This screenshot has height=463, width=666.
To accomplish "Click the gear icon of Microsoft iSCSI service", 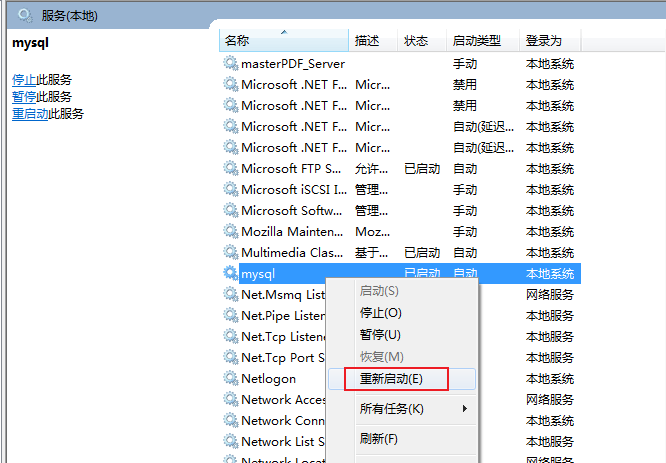I will pyautogui.click(x=231, y=189).
